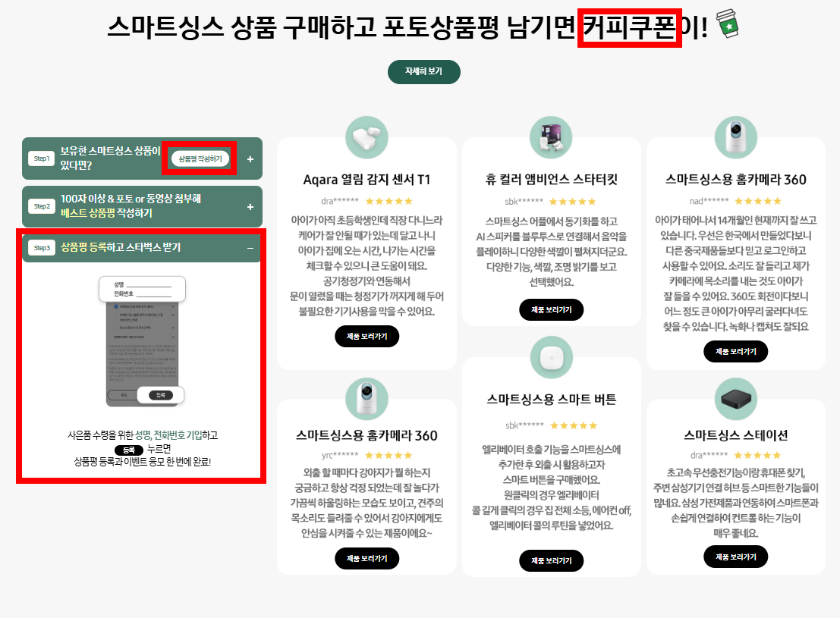Select the Step1 badge label
Image resolution: width=840 pixels, height=618 pixels.
[42, 158]
